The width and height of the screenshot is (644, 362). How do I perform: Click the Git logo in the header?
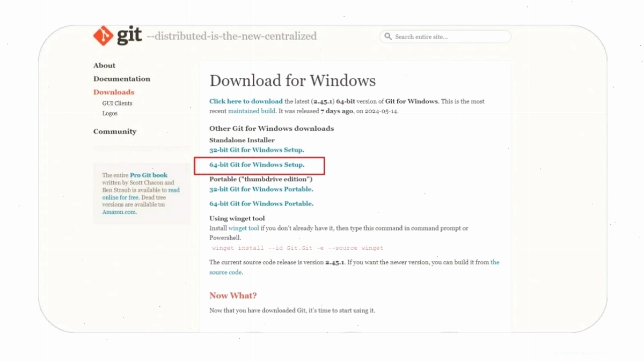pos(118,35)
